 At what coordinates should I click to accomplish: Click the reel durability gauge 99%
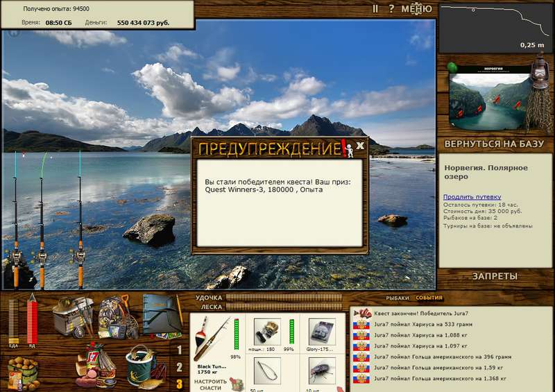(x=291, y=332)
